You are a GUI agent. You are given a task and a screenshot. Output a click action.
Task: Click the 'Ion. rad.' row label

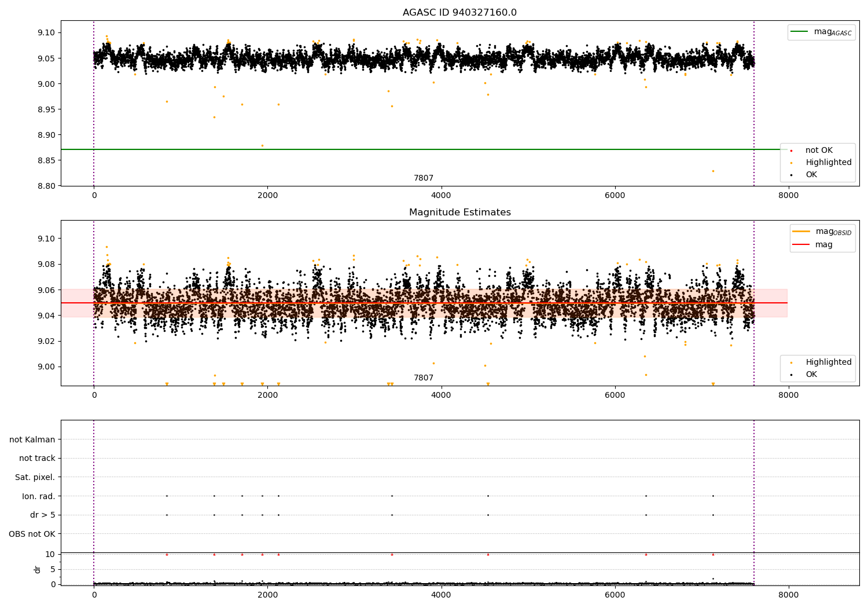pos(39,496)
